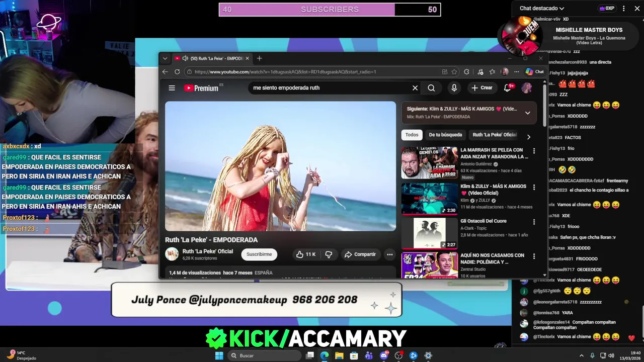Open options for AQUÍ NO NOS CASAMOS video

534,256
